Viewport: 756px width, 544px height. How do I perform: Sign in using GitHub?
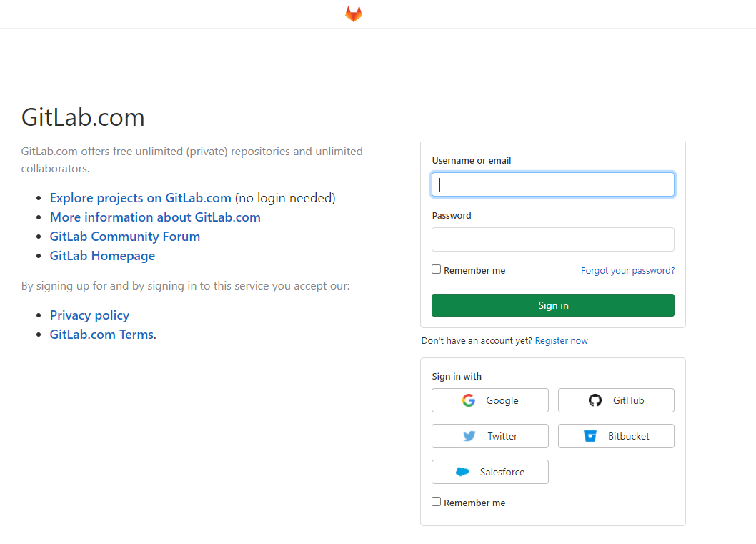click(x=616, y=400)
